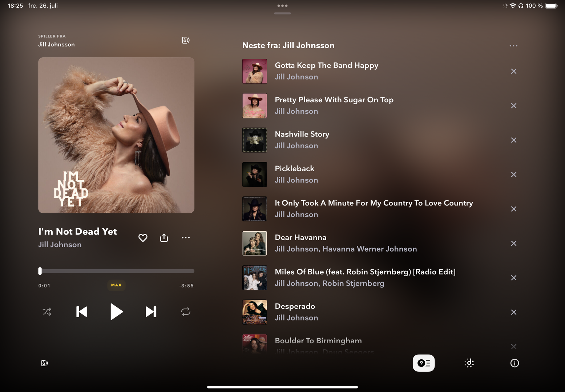
Task: Tap the Neste fra: Jill Johnsson heading
Action: pyautogui.click(x=288, y=45)
